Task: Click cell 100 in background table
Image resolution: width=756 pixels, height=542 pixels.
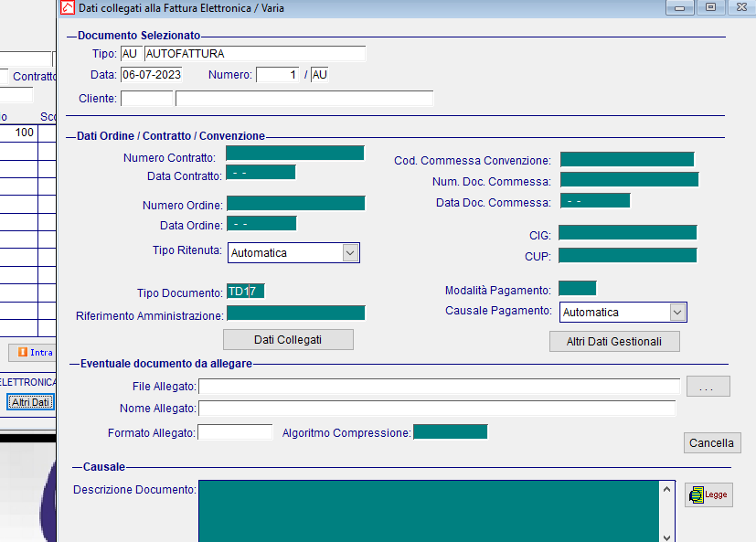Action: (x=19, y=133)
